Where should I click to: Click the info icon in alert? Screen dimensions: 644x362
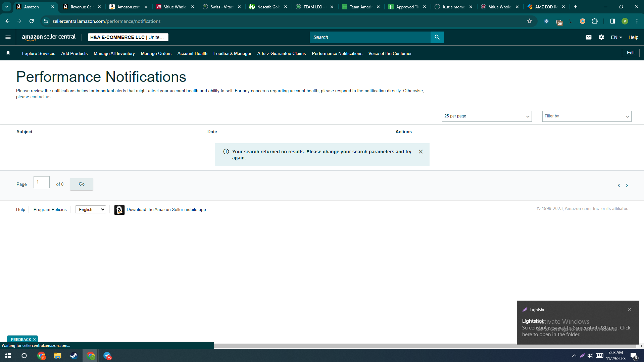click(226, 152)
